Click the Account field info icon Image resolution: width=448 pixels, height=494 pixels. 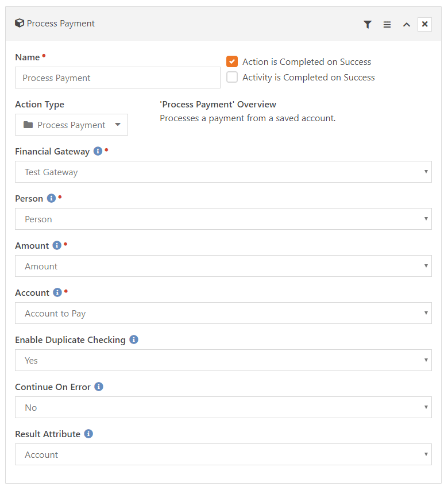tap(57, 292)
